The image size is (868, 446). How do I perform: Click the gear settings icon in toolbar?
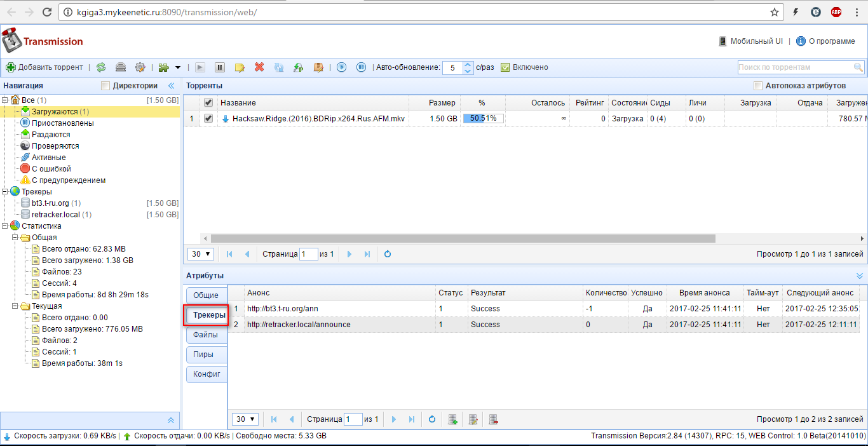point(140,67)
